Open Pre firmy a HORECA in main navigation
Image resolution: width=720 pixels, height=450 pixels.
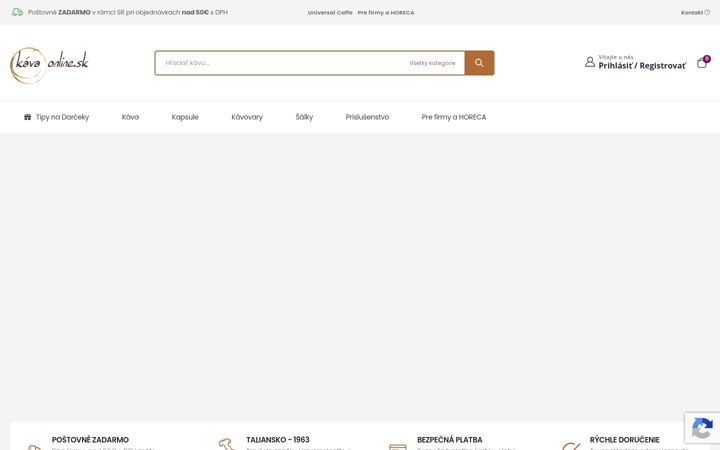[454, 117]
